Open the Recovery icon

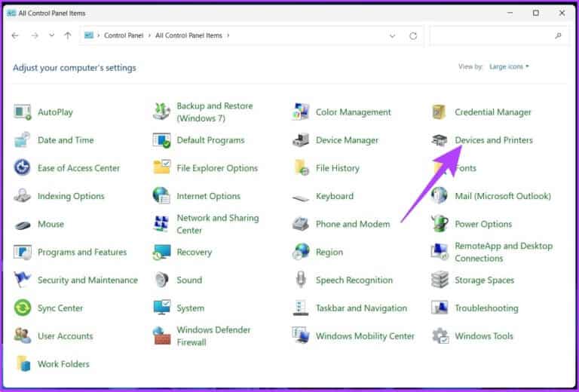(162, 252)
